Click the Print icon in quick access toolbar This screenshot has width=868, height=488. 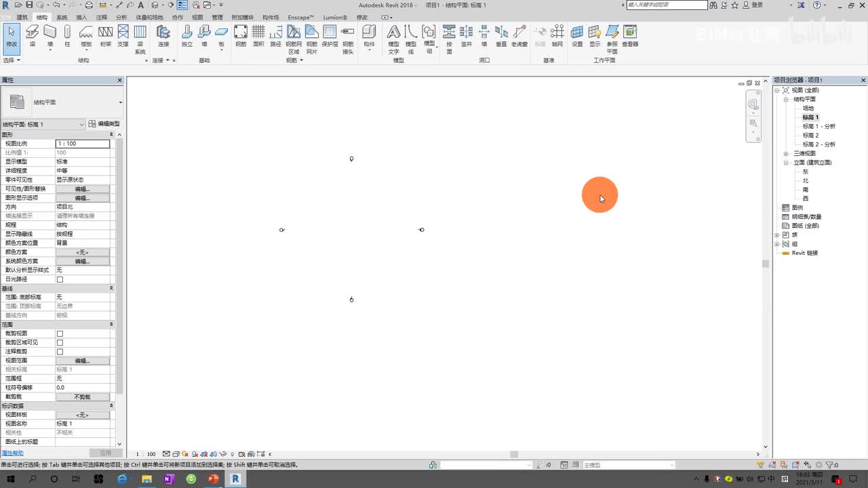click(89, 5)
